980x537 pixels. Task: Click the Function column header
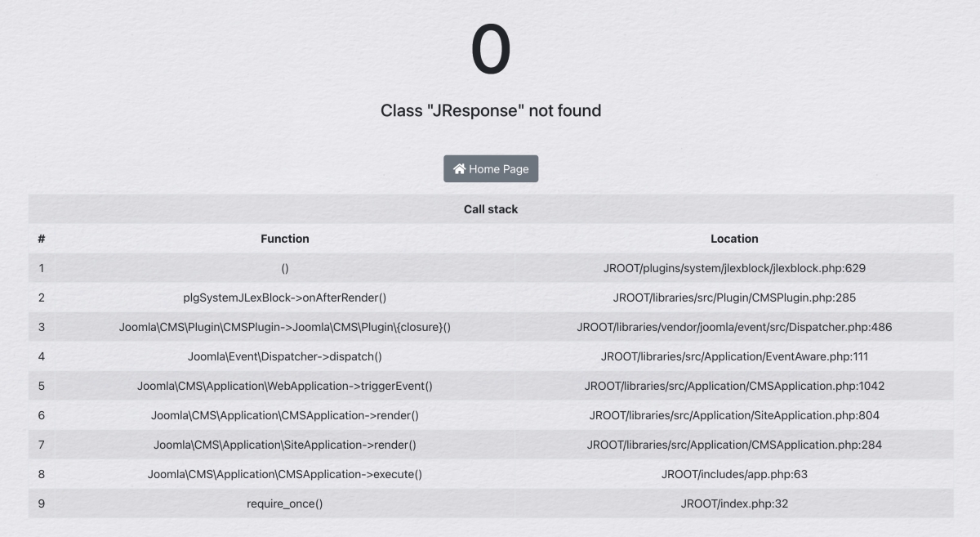(285, 239)
